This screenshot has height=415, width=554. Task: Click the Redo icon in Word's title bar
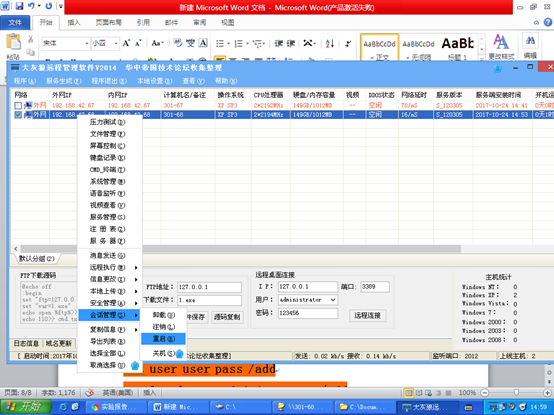coord(49,6)
